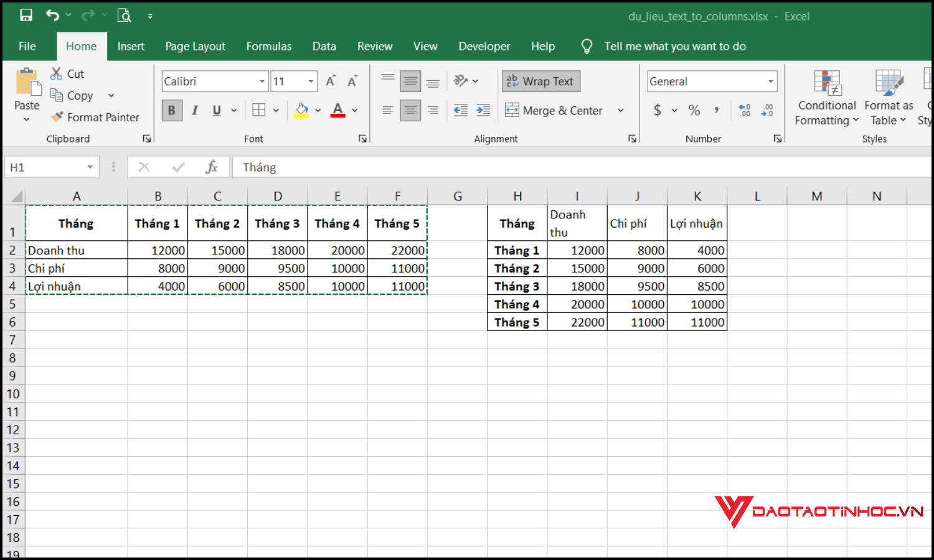The width and height of the screenshot is (934, 560).
Task: Open the font name dropdown
Action: (262, 81)
